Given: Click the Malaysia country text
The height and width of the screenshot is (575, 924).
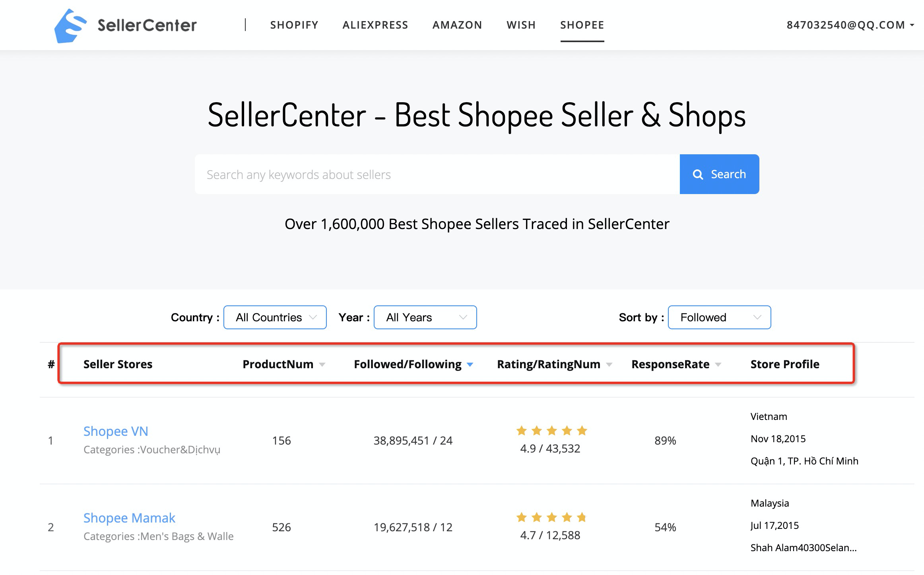Looking at the screenshot, I should point(770,503).
